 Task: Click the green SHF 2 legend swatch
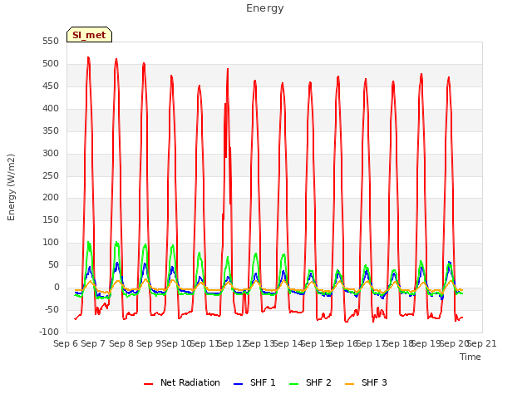click(293, 384)
